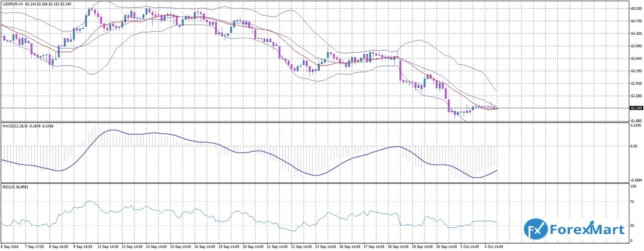Screen dimensions: 644x251
Task: Click the highlighted 62.240 current price tag
Action: (635, 108)
